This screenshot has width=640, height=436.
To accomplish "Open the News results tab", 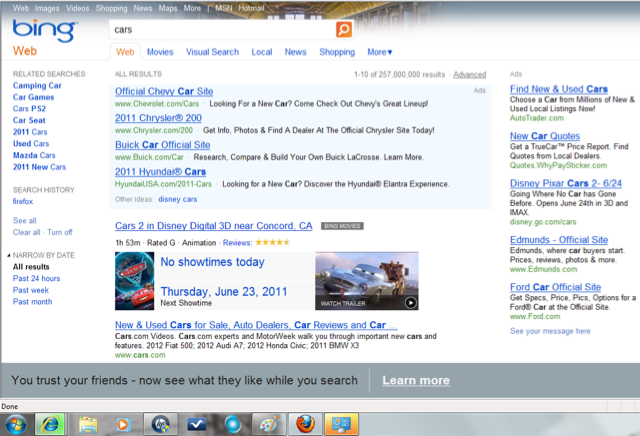I will (295, 52).
